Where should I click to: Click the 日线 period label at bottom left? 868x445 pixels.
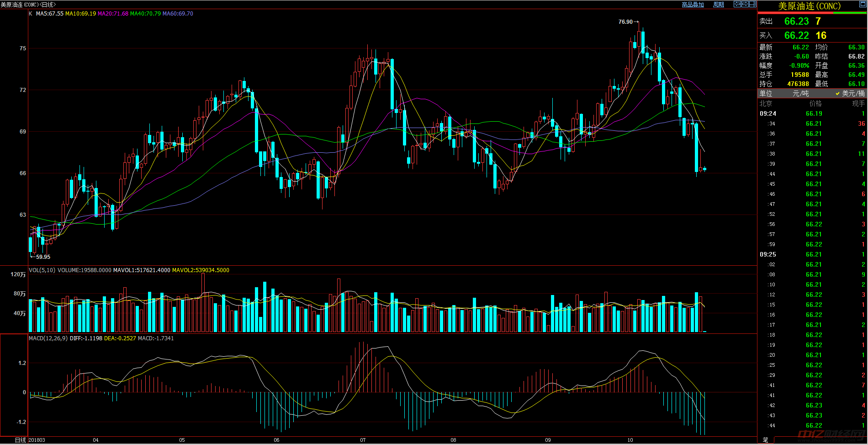[x=21, y=440]
